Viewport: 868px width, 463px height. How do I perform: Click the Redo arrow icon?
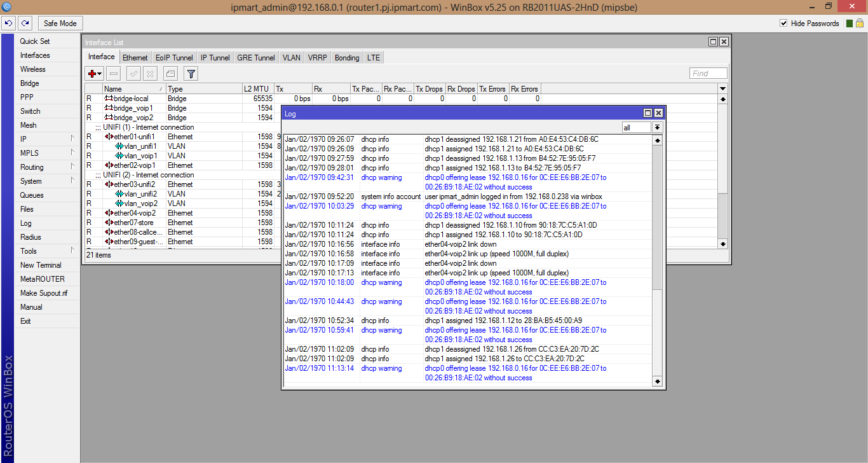(25, 23)
